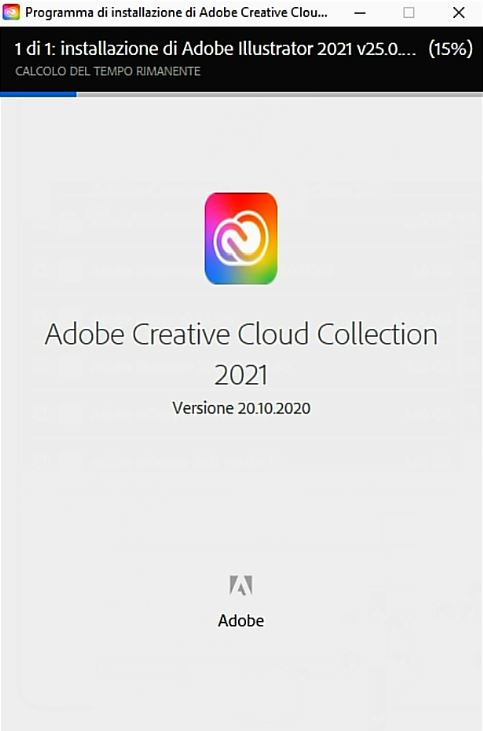Viewport: 483px width, 731px height.
Task: Click the white cloud swirl inside the logo
Action: 241,238
